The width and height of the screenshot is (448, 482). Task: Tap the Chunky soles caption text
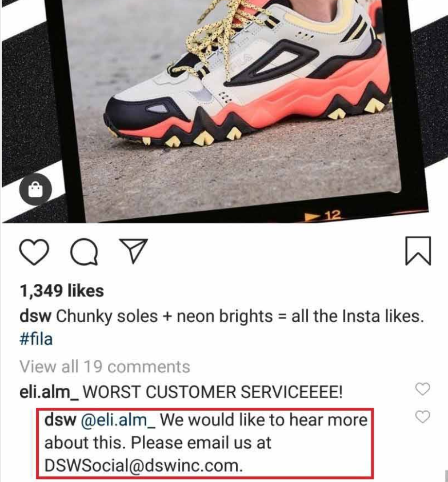(x=240, y=316)
